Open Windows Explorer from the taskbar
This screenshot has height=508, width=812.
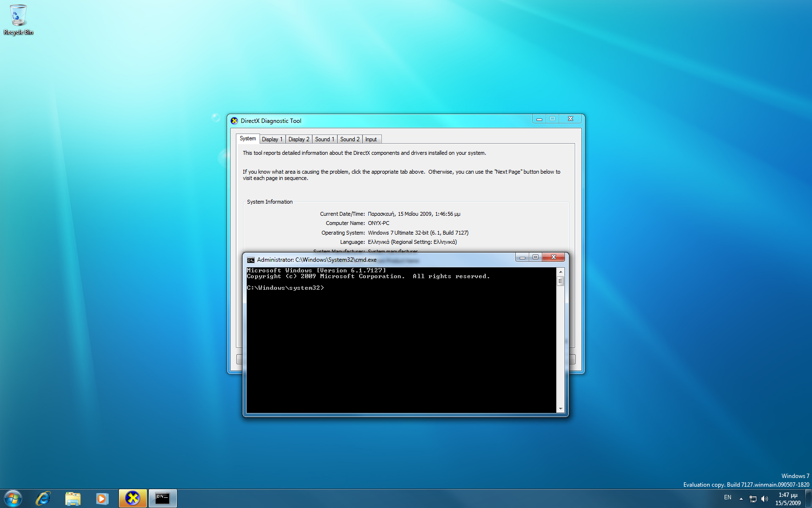(72, 498)
